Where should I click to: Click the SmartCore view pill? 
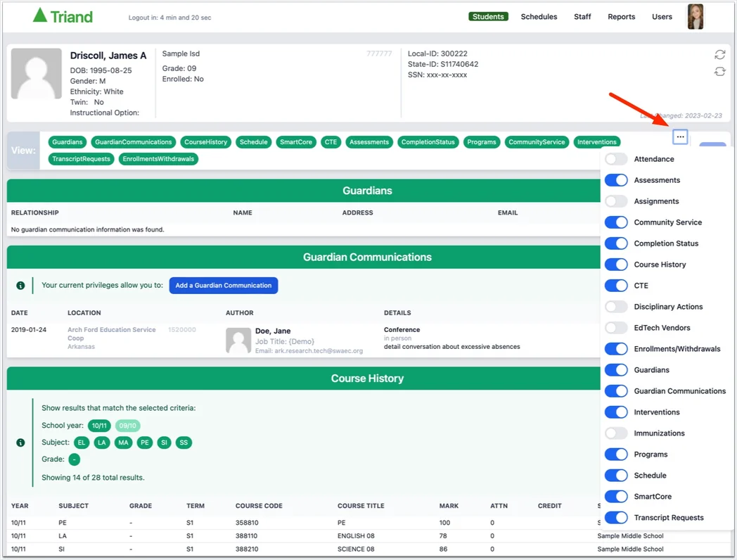click(x=295, y=142)
